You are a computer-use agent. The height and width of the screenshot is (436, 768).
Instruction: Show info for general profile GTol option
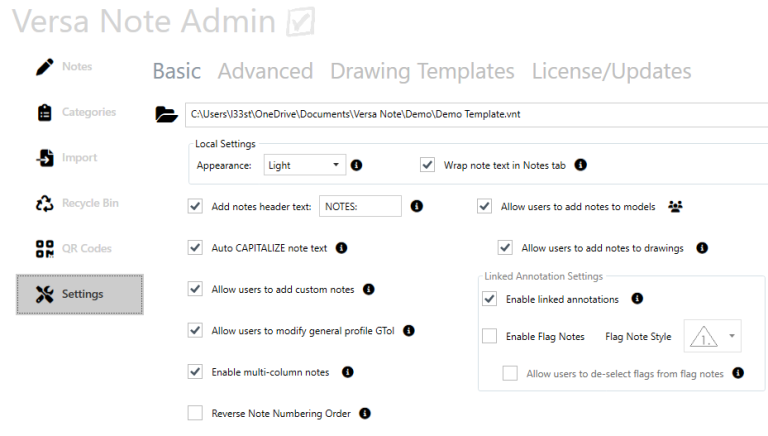point(408,331)
